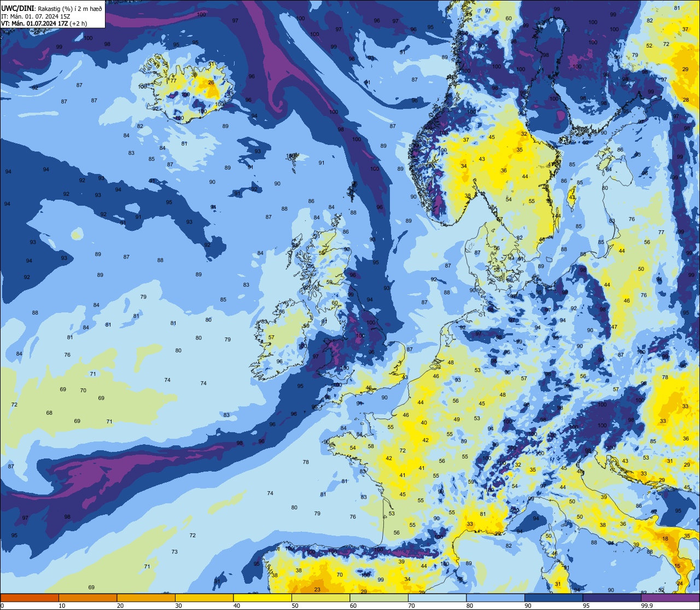This screenshot has height=610, width=700.
Task: Click the humidity value 26 over Iceland
Action: (211, 83)
